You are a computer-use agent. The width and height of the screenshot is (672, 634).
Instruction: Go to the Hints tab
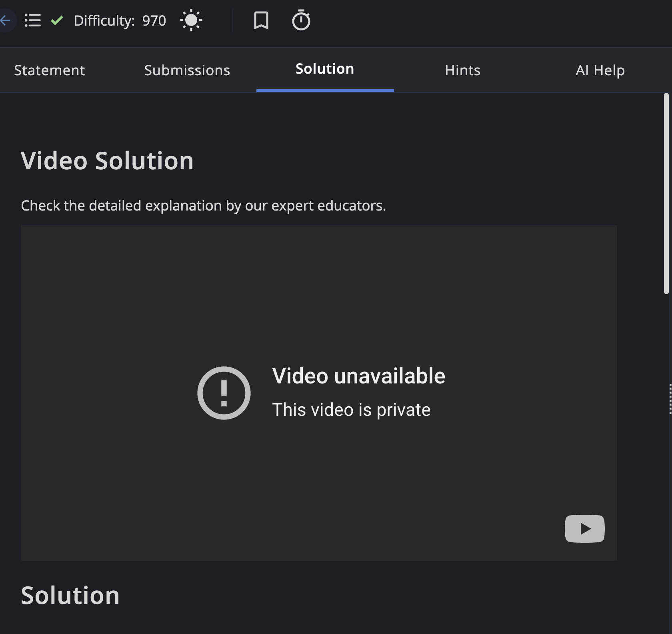coord(463,70)
